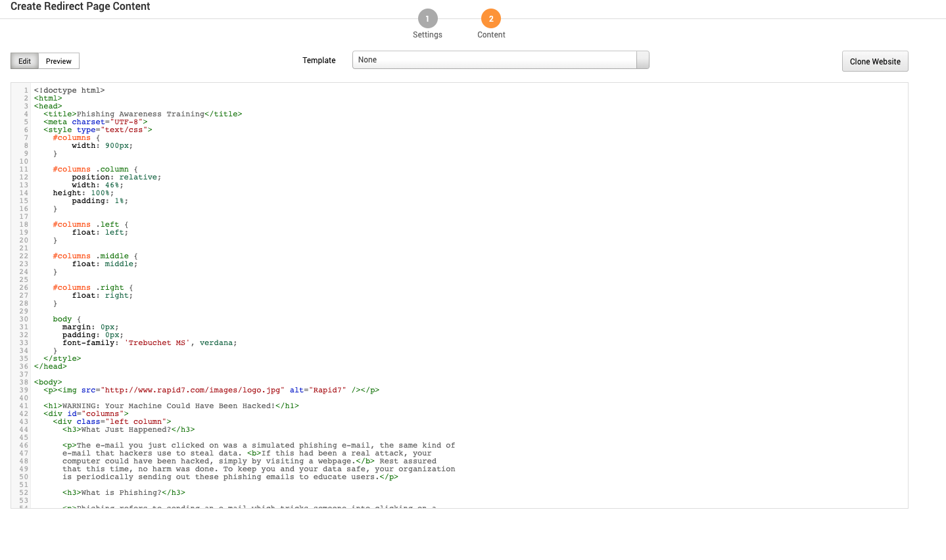The width and height of the screenshot is (946, 560).
Task: Click line number 38 in the gutter
Action: (24, 383)
